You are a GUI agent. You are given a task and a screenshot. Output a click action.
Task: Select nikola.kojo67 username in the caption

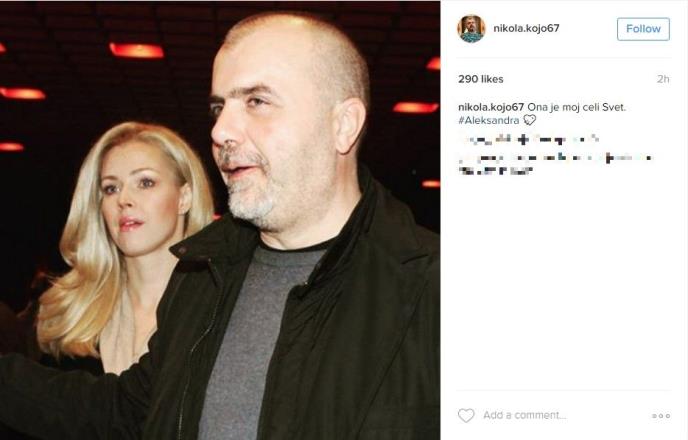click(x=491, y=107)
